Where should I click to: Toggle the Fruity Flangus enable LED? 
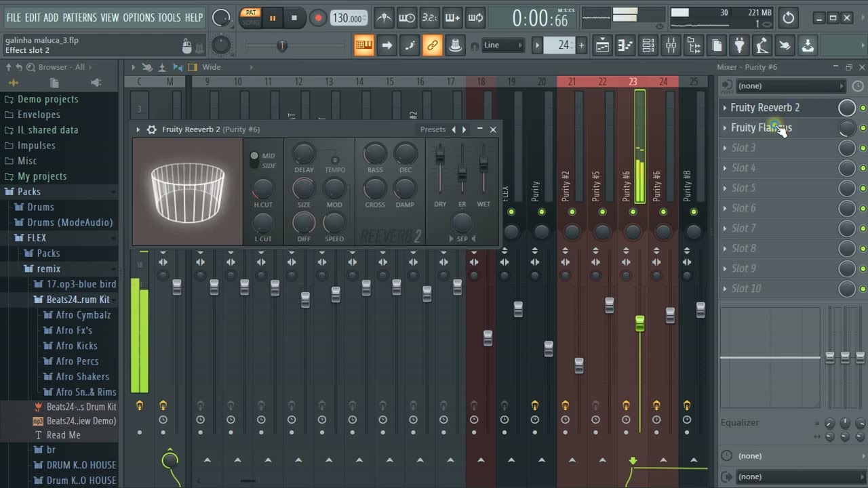point(863,128)
